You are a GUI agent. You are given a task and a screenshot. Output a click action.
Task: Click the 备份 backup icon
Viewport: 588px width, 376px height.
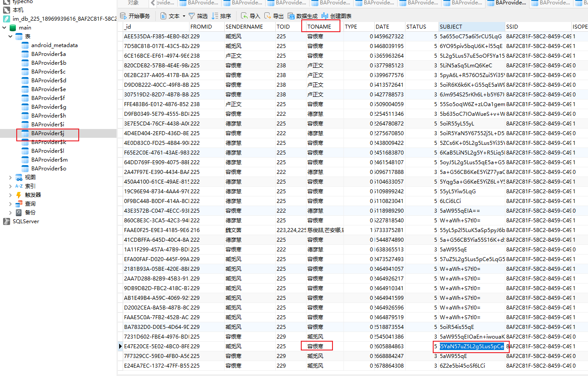19,213
